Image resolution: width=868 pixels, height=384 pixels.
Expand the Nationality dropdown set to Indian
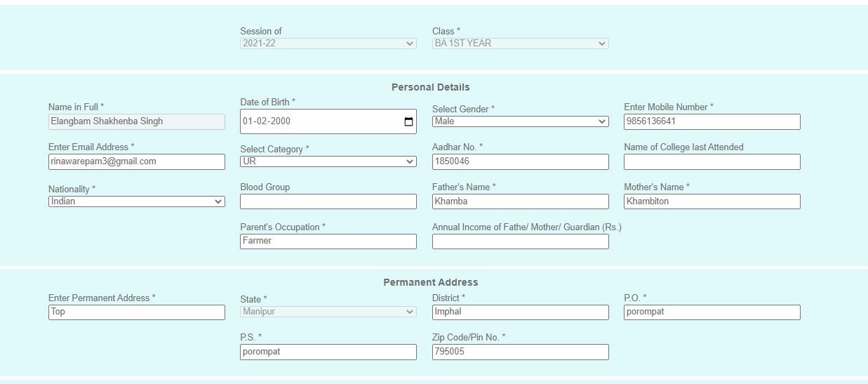coord(137,201)
